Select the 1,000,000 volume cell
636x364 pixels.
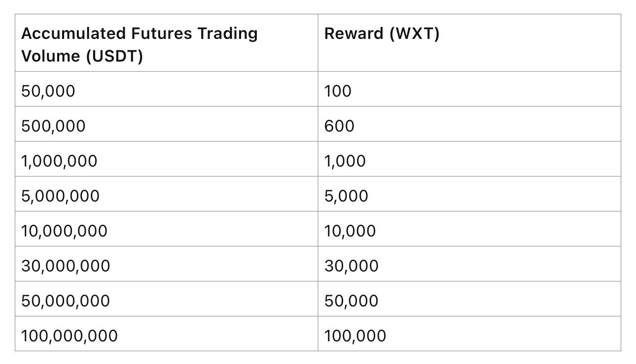click(x=166, y=159)
